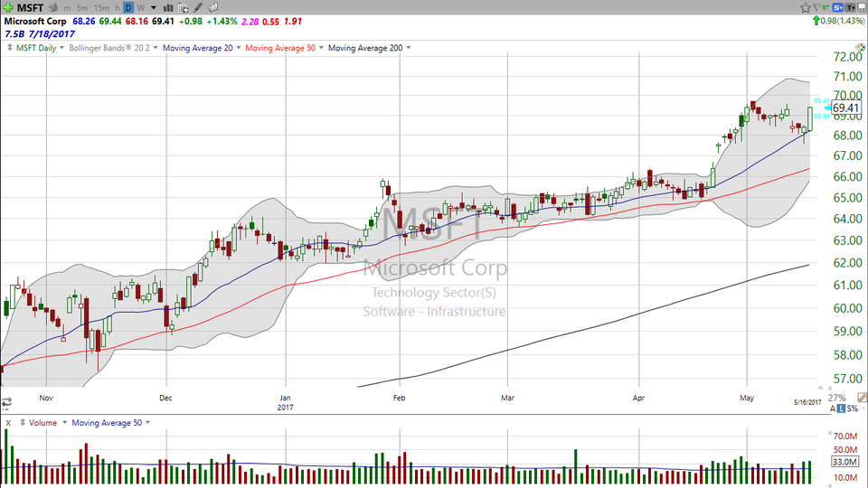Click the refresh arrows icon beside Nov
This screenshot has height=488, width=868.
point(6,402)
